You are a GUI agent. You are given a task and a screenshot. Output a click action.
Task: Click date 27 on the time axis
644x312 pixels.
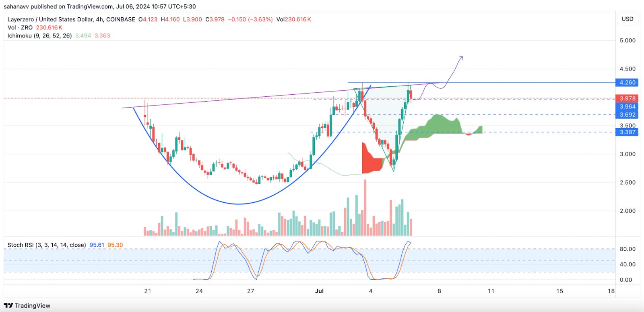[x=251, y=291]
